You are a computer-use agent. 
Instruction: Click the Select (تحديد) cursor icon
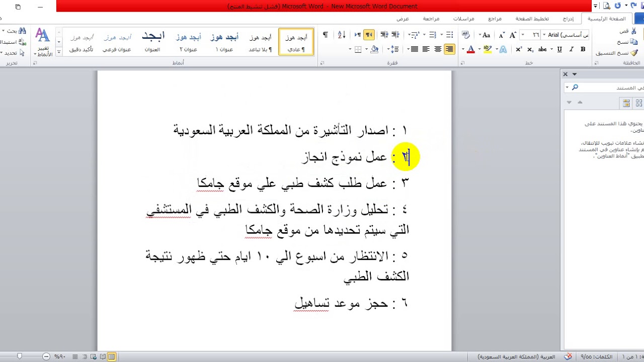coord(22,52)
